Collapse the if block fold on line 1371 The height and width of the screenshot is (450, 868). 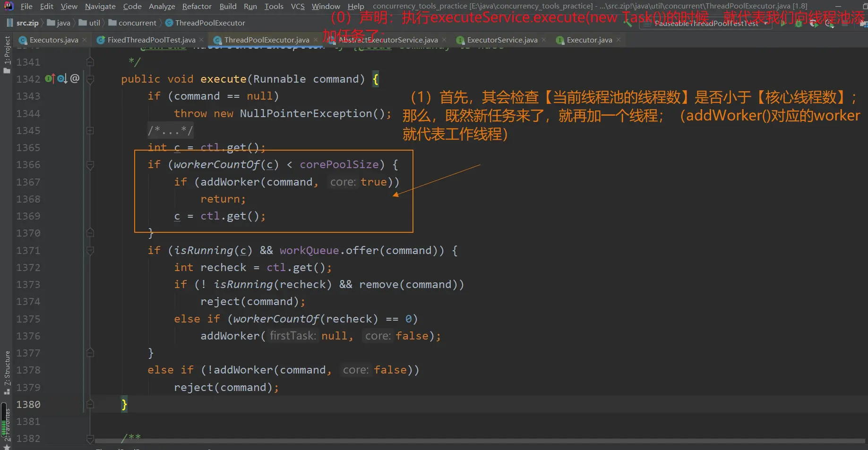(x=90, y=251)
